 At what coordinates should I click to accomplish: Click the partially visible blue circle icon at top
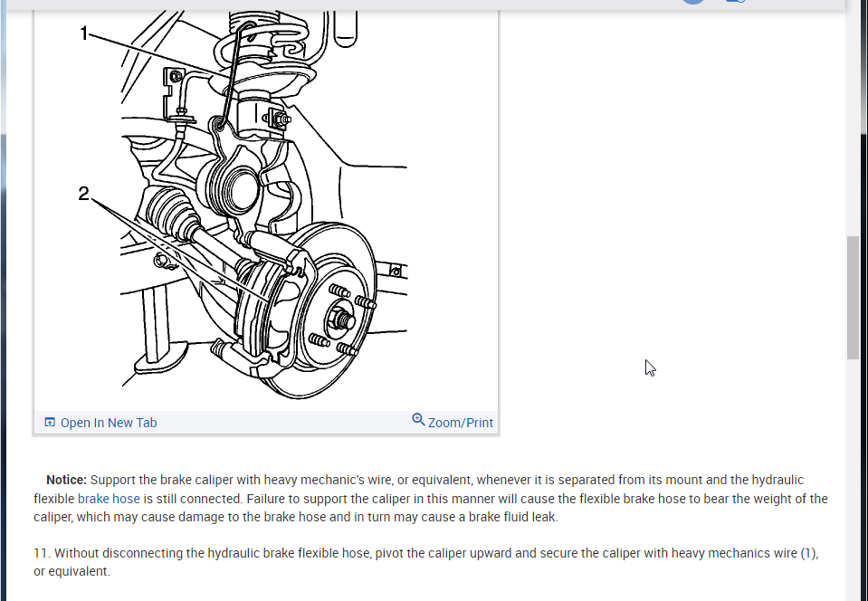693,2
